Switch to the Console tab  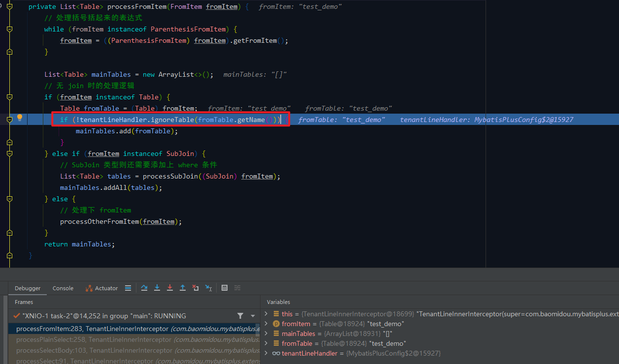click(x=63, y=288)
